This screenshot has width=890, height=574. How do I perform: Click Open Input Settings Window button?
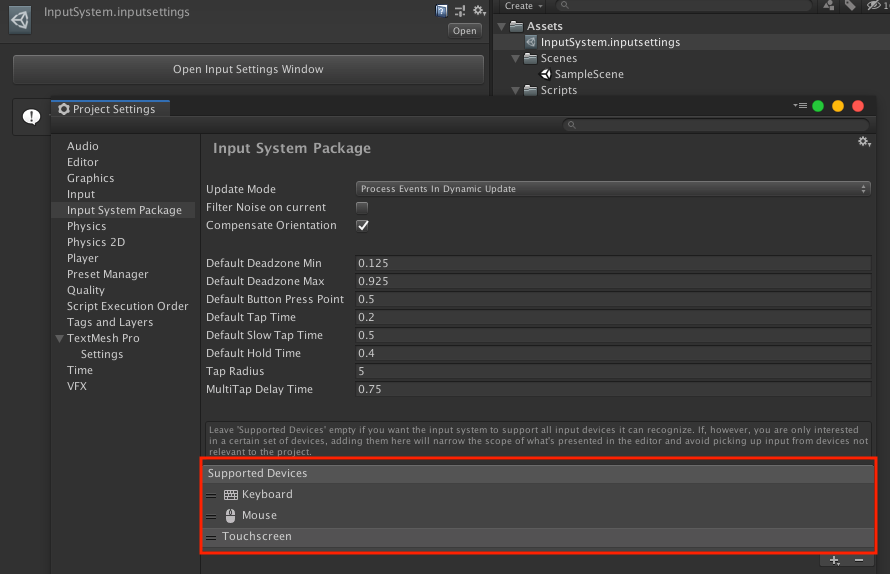[248, 69]
